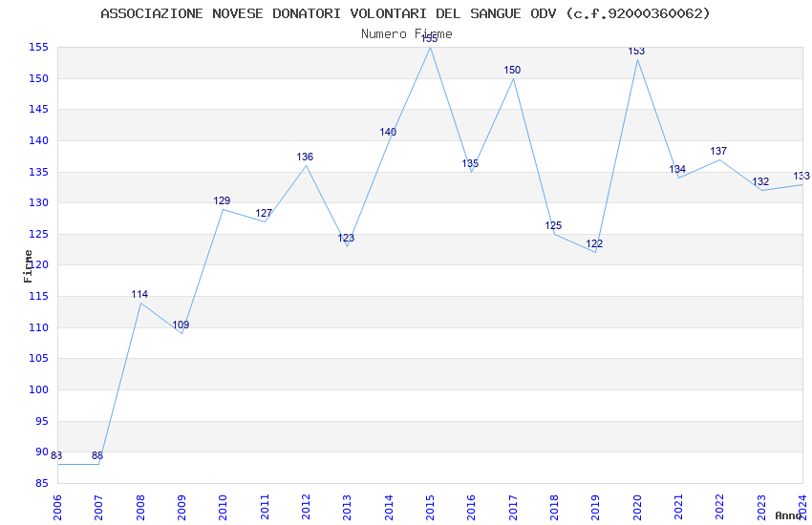Click the data label 153 for 2020
The width and height of the screenshot is (812, 525).
pos(636,52)
